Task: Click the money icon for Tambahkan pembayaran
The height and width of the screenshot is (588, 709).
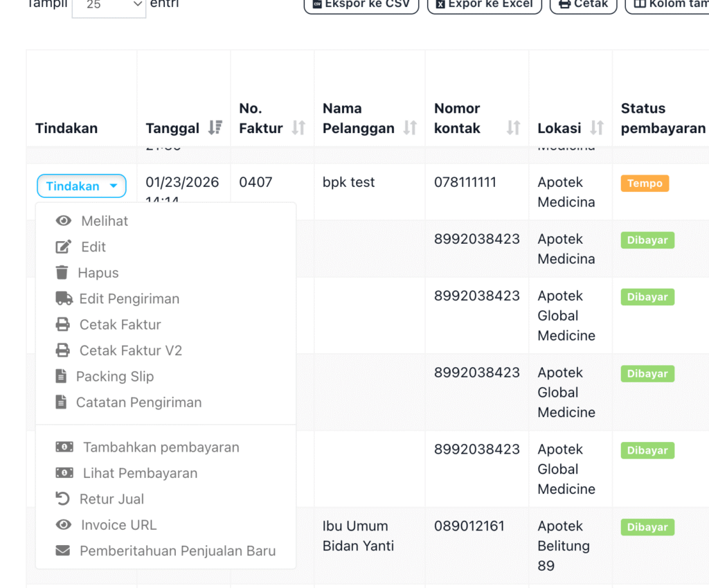Action: click(x=64, y=447)
